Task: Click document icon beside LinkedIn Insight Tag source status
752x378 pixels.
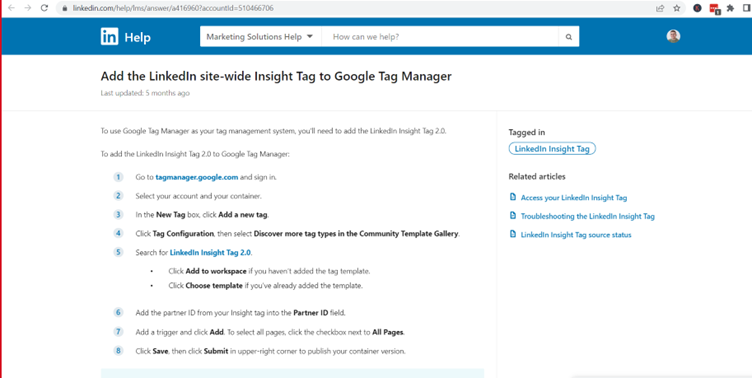Action: [x=513, y=235]
